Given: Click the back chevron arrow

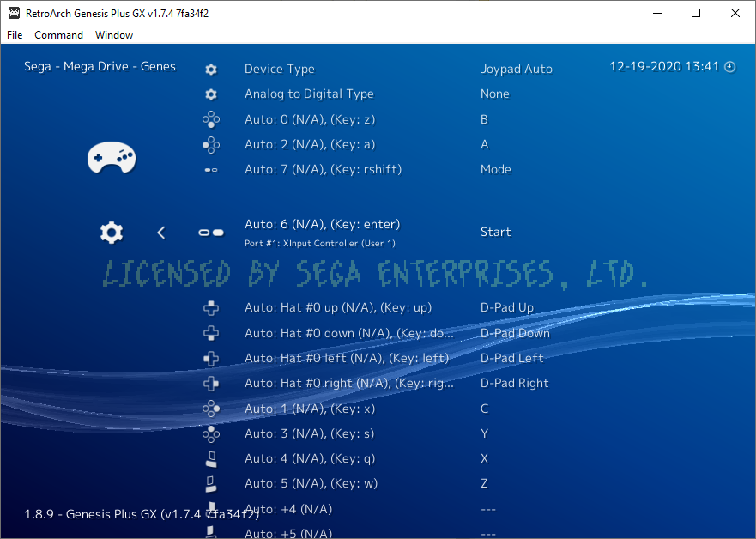Looking at the screenshot, I should (x=161, y=233).
